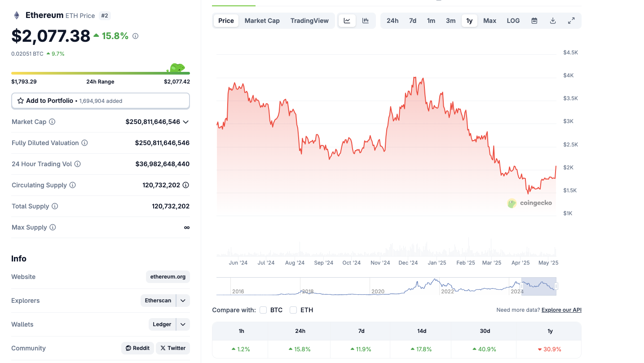The image size is (644, 363).
Task: Click the 1y 30.9% change cell
Action: tap(549, 349)
